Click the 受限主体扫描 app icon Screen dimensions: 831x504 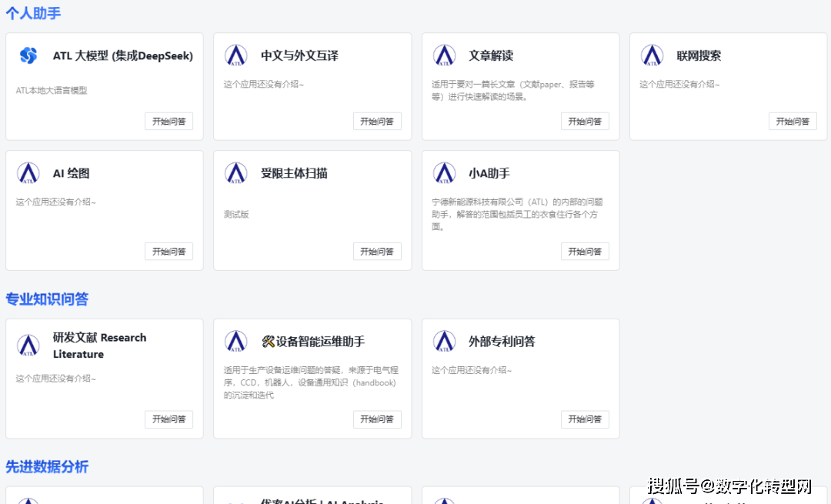click(236, 173)
